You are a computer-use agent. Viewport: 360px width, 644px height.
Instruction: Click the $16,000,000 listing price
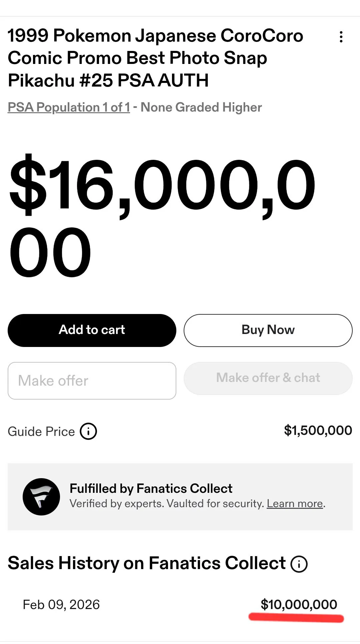click(x=162, y=216)
